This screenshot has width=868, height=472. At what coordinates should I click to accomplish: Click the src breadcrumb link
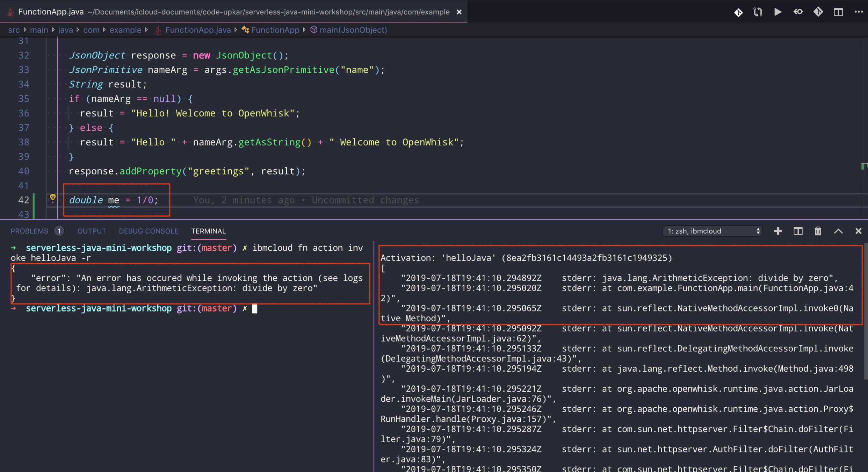pyautogui.click(x=14, y=30)
